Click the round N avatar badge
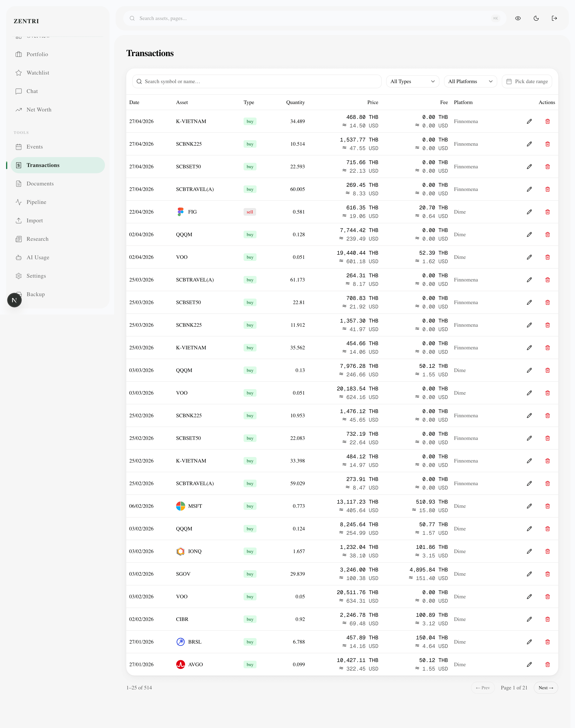The width and height of the screenshot is (575, 728). pyautogui.click(x=14, y=300)
